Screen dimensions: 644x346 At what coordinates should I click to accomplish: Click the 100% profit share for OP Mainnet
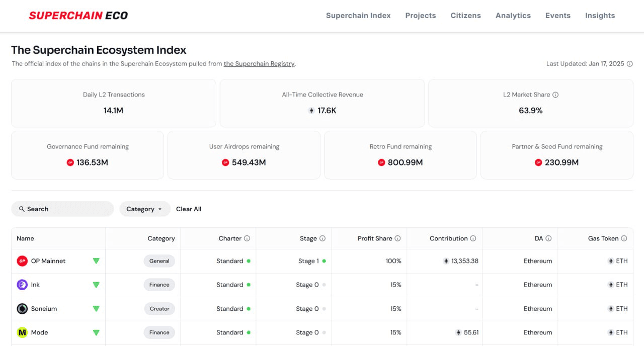click(393, 261)
